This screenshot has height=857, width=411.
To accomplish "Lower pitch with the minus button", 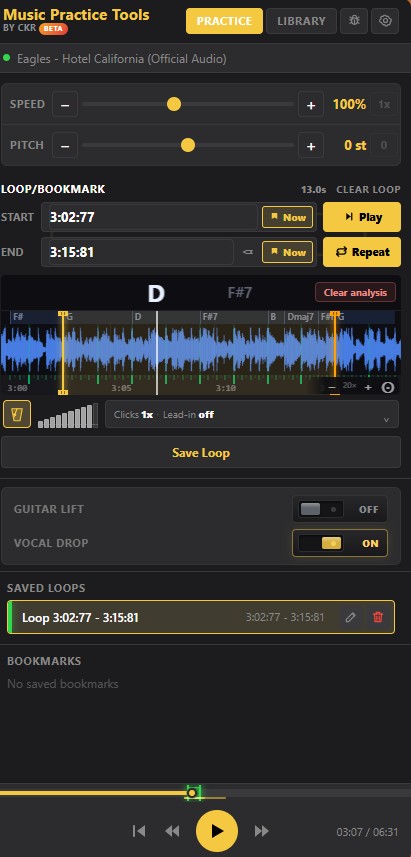I will click(65, 145).
